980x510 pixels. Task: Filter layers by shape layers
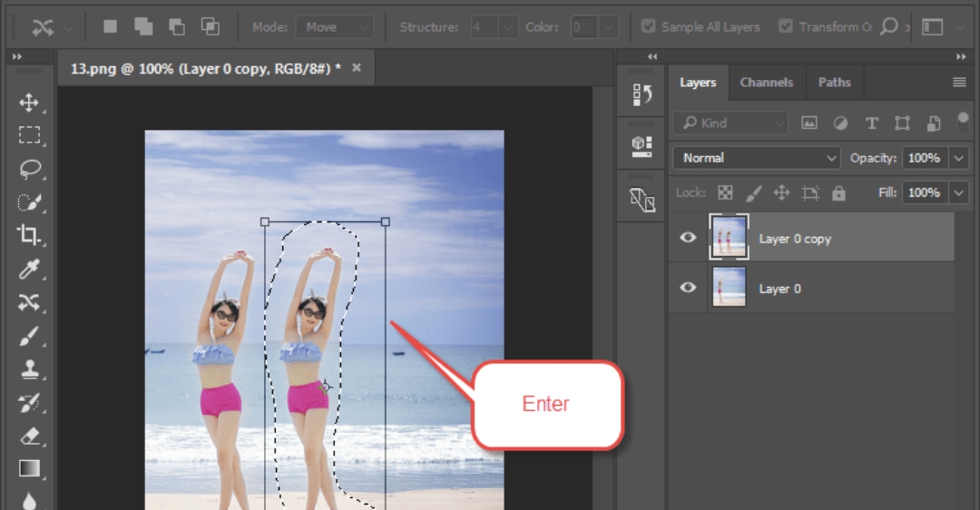point(902,123)
